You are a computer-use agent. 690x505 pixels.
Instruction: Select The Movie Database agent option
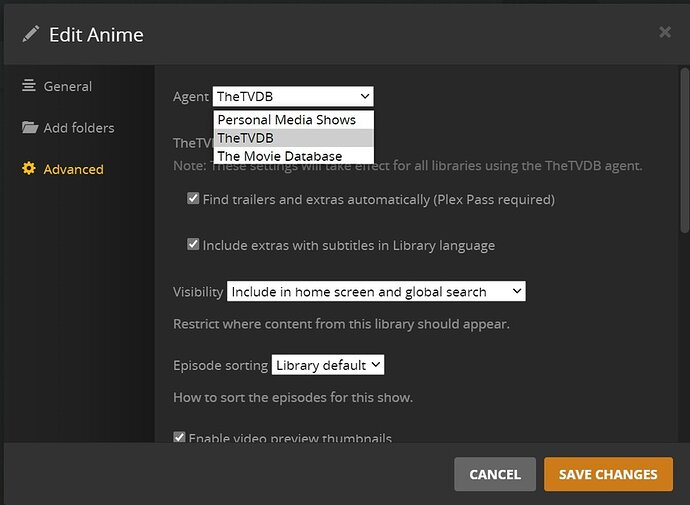[x=294, y=156]
